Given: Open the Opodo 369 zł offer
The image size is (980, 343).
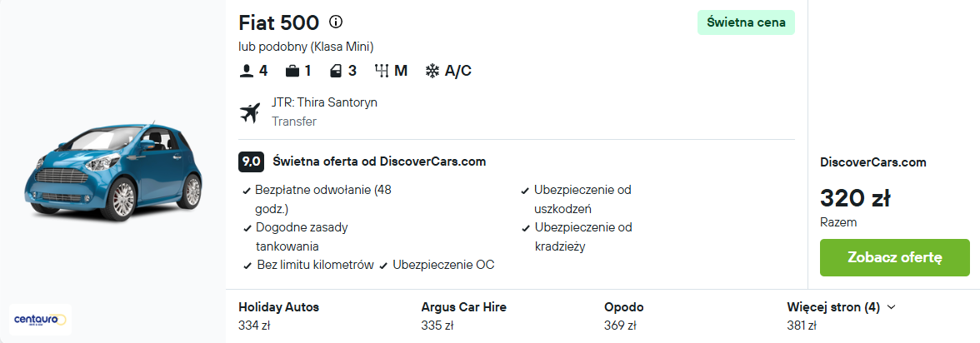Looking at the screenshot, I should (623, 316).
